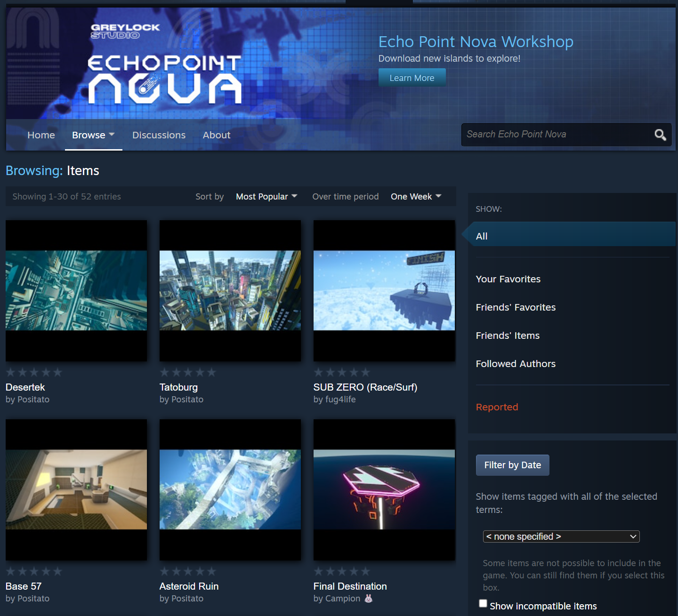Click the Echo Point Nova logo

point(165,80)
